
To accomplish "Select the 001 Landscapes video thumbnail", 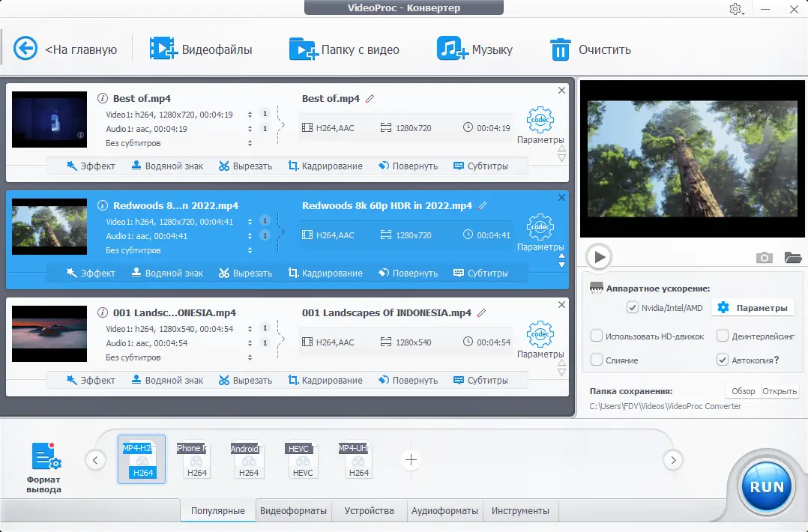I will pyautogui.click(x=49, y=333).
